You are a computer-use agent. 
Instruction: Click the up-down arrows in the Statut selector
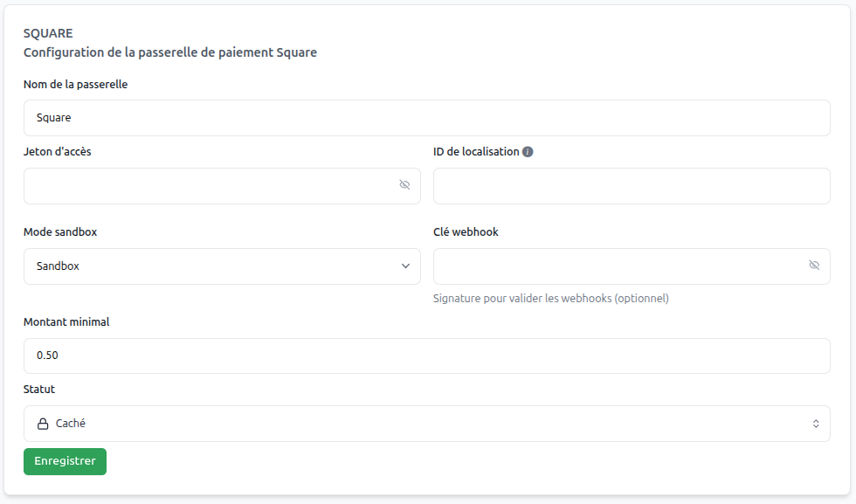(816, 424)
